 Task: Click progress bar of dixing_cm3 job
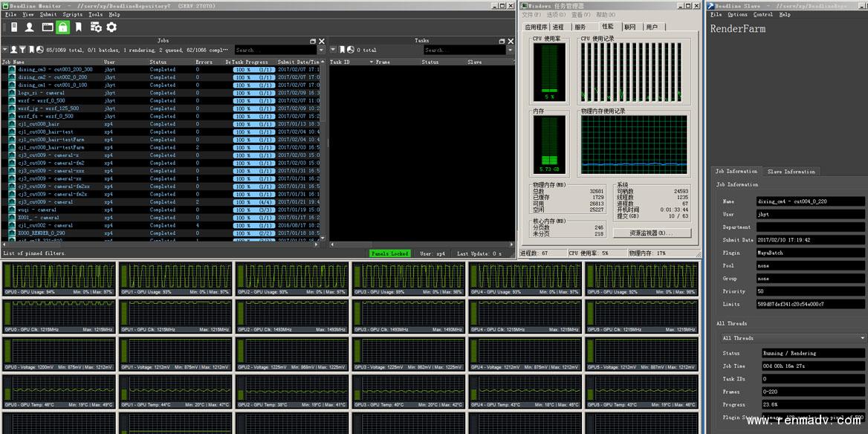point(253,69)
